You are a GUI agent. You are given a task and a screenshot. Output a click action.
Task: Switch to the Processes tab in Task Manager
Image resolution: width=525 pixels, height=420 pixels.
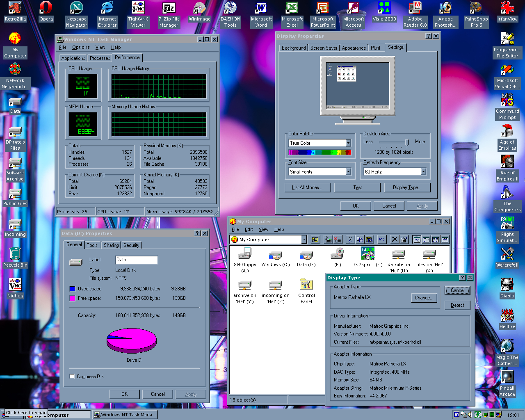pyautogui.click(x=100, y=58)
